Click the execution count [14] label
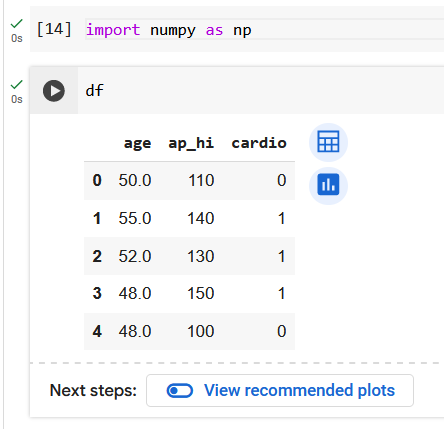Viewport: 444px width, 429px height. (54, 29)
